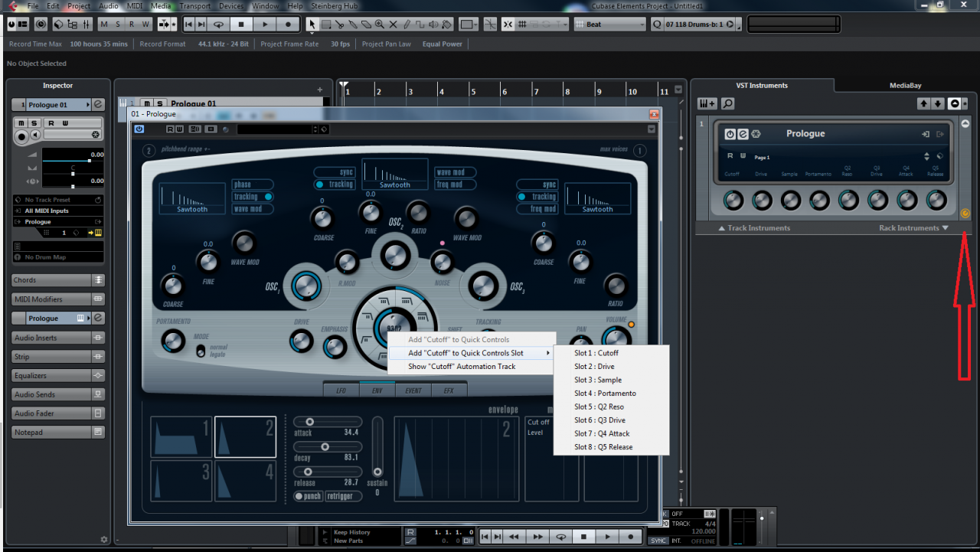
Task: Select the Object Selection arrow tool
Action: (x=312, y=24)
